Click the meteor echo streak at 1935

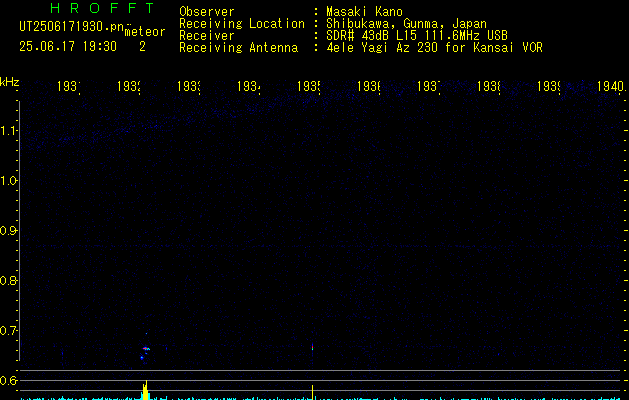click(x=312, y=347)
